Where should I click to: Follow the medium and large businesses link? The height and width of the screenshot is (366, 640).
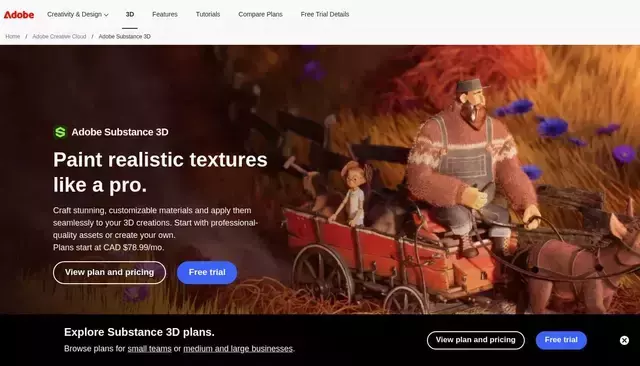coord(238,349)
